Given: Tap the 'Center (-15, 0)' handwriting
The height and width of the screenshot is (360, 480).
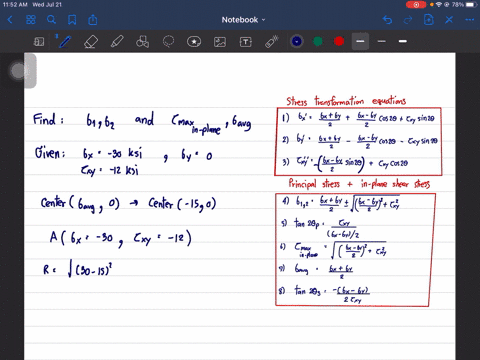Looking at the screenshot, I should point(182,204).
